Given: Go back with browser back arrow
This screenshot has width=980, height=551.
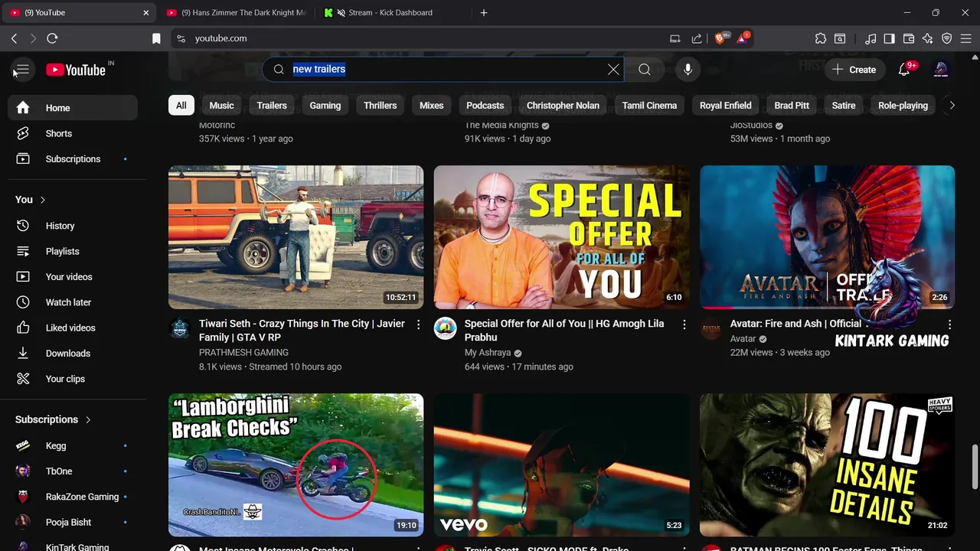Looking at the screenshot, I should pyautogui.click(x=15, y=38).
